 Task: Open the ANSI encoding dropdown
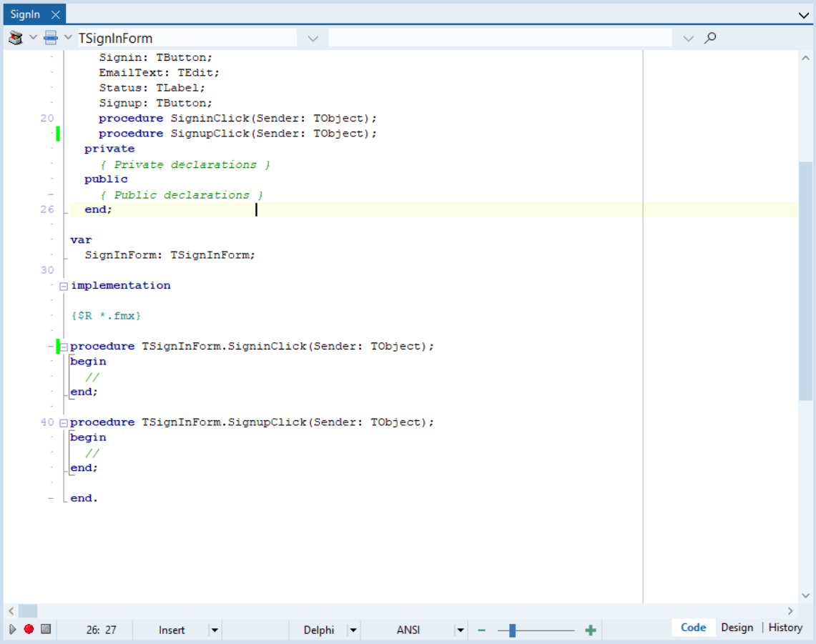pos(461,630)
